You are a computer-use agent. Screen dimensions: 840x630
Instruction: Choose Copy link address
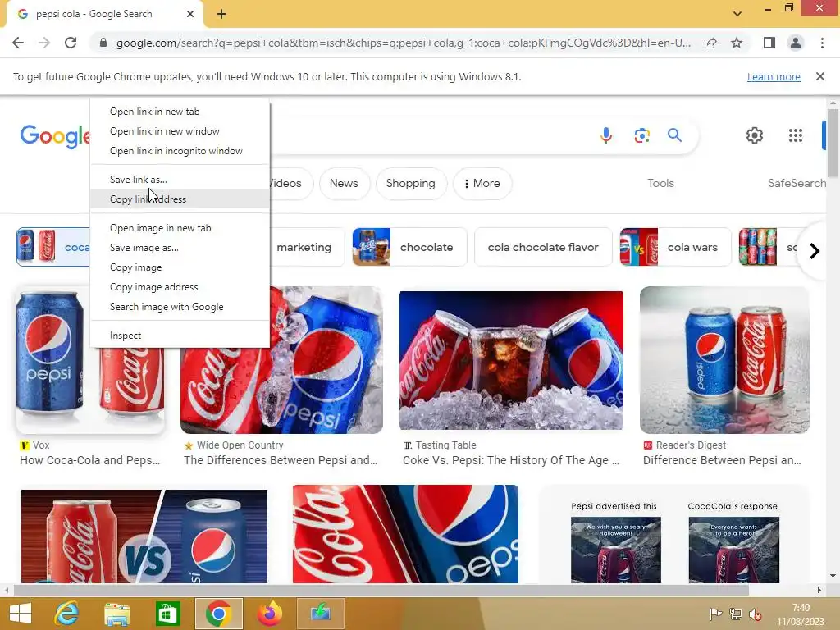point(180,199)
